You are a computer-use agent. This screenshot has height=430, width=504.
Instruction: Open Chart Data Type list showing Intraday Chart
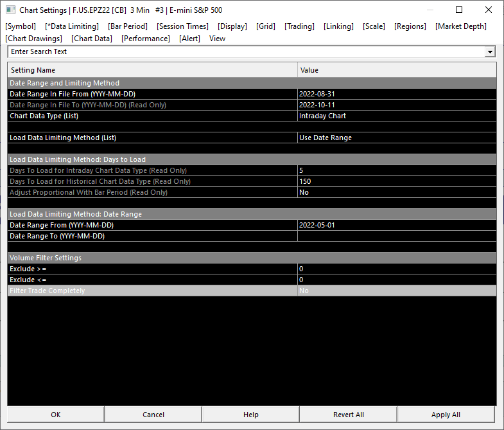[397, 116]
